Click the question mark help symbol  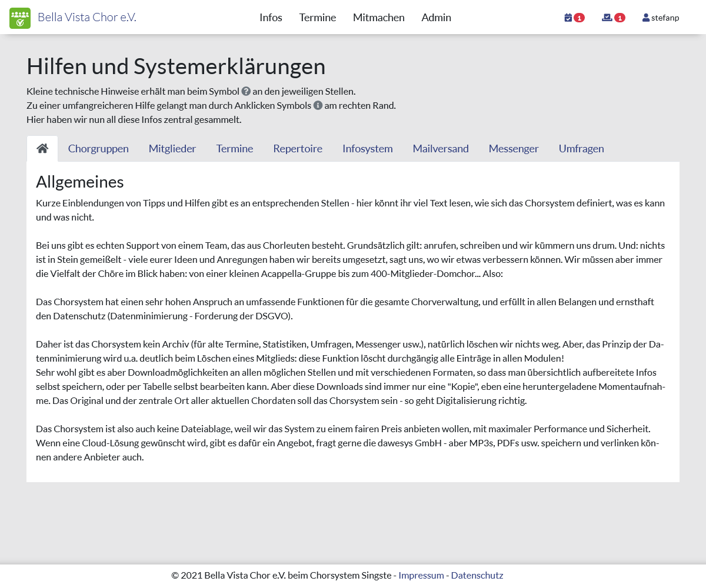point(246,92)
